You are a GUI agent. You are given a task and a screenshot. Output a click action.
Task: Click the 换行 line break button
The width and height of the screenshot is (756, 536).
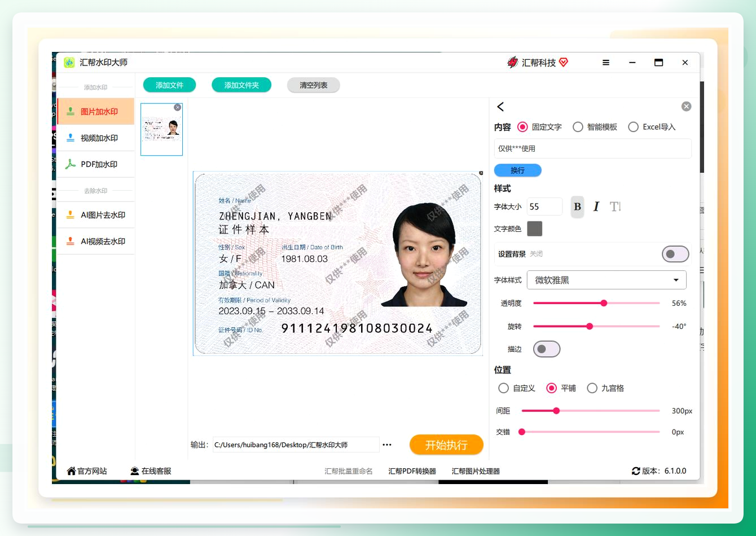click(x=518, y=170)
